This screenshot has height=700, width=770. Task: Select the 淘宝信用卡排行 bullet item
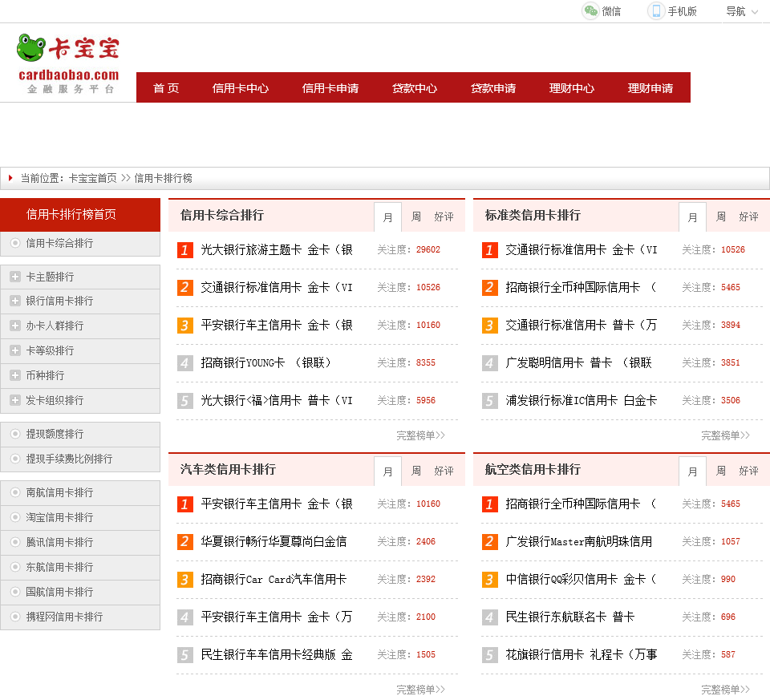[x=15, y=517]
